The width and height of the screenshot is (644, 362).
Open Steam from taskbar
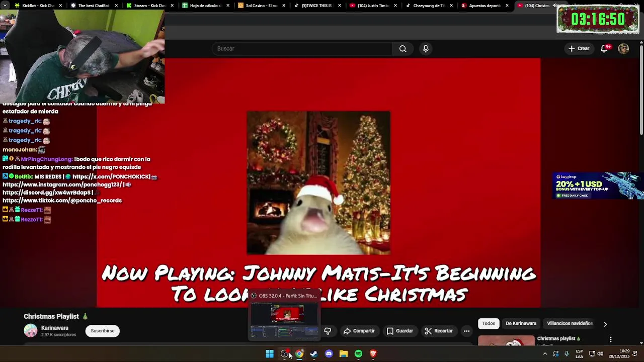pos(314,354)
